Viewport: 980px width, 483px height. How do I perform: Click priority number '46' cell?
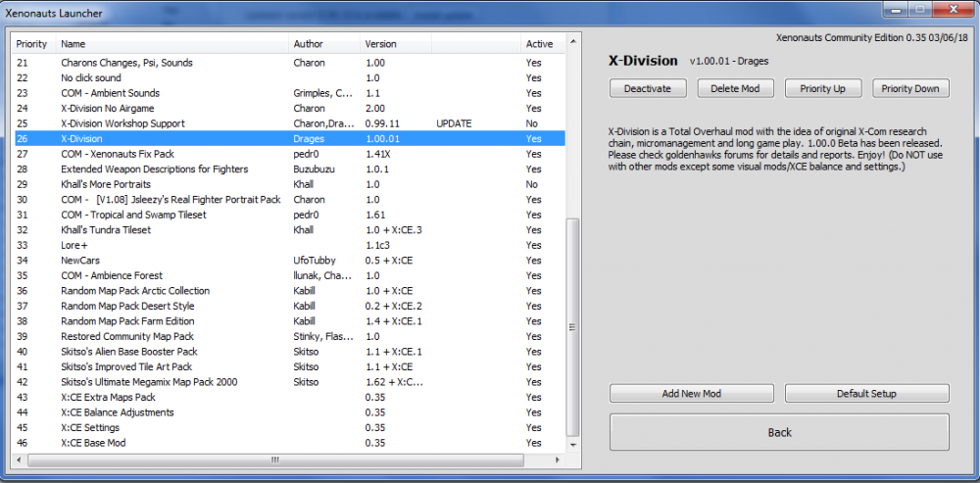[22, 443]
